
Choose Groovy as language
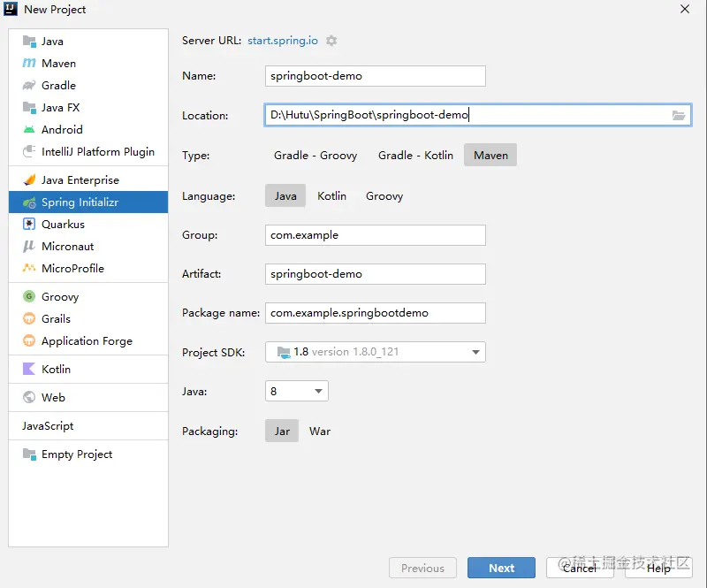(x=384, y=195)
